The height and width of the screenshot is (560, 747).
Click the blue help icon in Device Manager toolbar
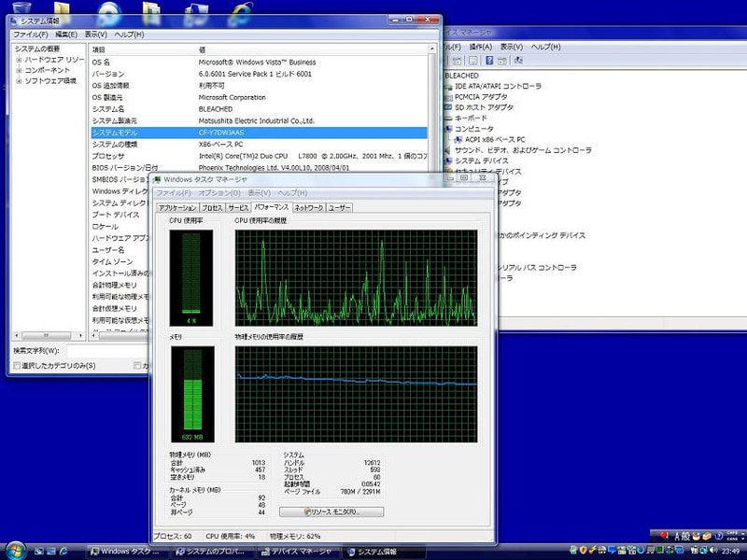click(489, 61)
